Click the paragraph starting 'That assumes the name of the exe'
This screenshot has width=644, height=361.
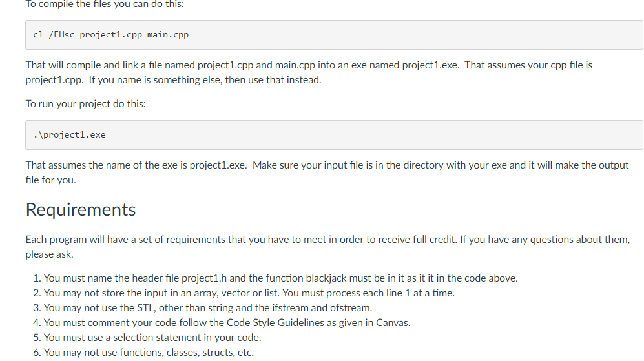pos(327,172)
